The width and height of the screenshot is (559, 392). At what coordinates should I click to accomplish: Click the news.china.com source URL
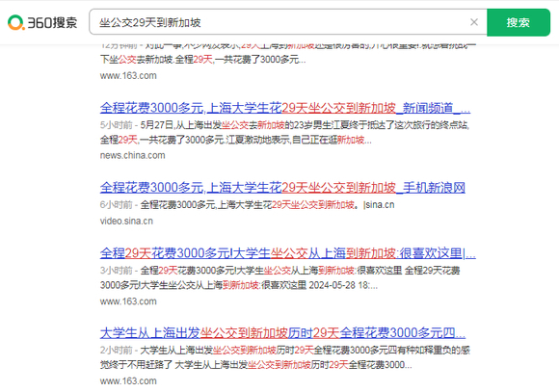click(x=132, y=155)
